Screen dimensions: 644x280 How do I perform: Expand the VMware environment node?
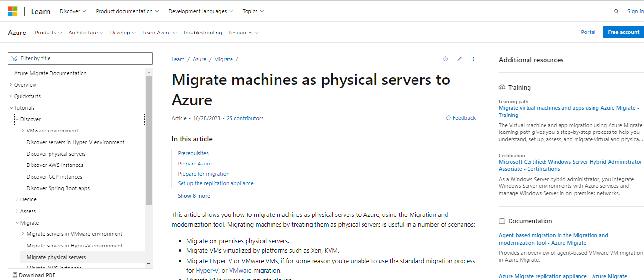point(23,131)
